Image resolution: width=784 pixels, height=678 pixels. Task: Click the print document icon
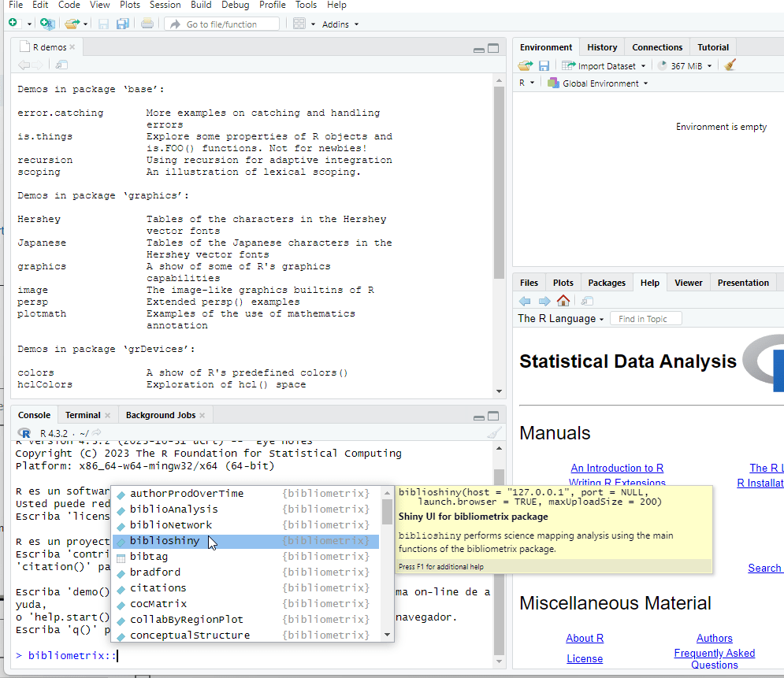(147, 24)
